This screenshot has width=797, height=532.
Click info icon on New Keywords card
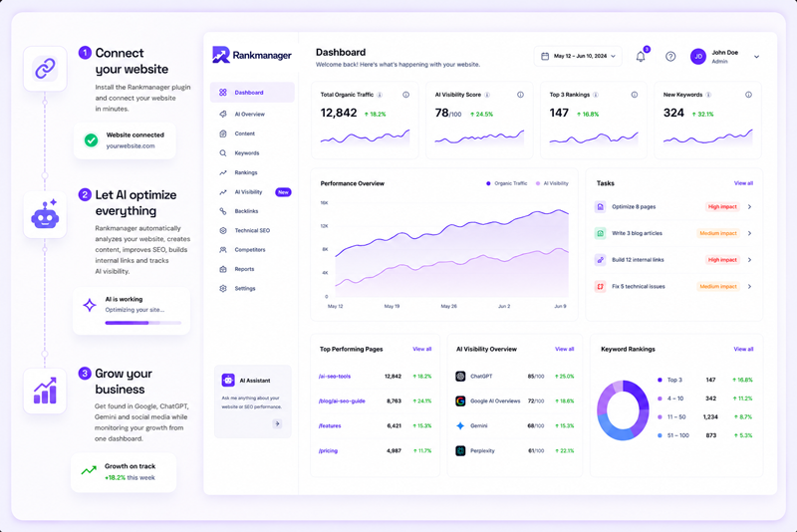(748, 95)
